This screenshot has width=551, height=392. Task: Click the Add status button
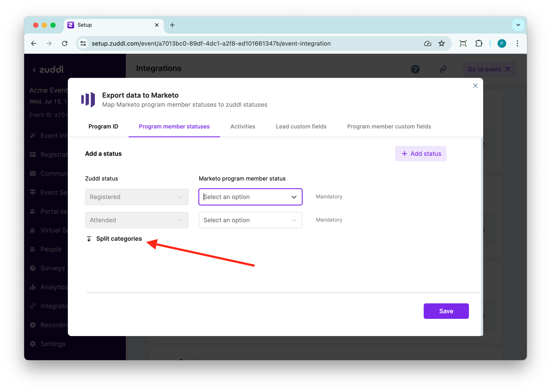click(420, 154)
